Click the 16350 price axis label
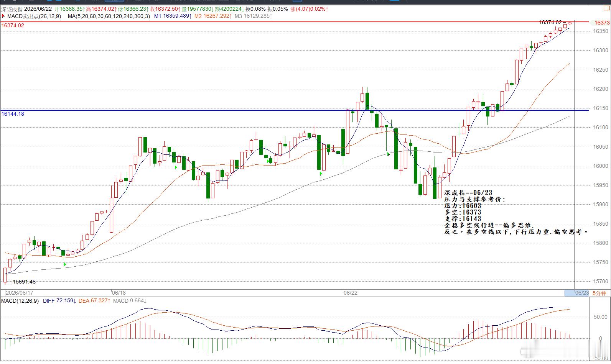Screen dimensions: 611x364 601,31
